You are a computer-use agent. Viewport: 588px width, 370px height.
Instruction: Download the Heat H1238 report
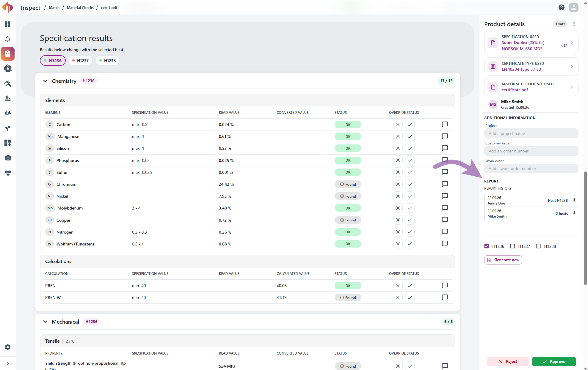tap(574, 200)
